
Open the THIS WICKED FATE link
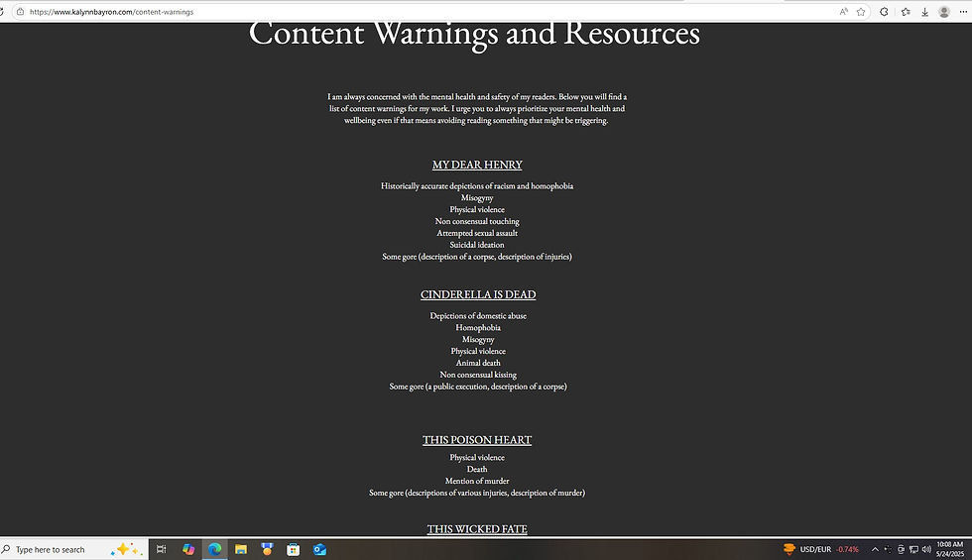pos(477,529)
